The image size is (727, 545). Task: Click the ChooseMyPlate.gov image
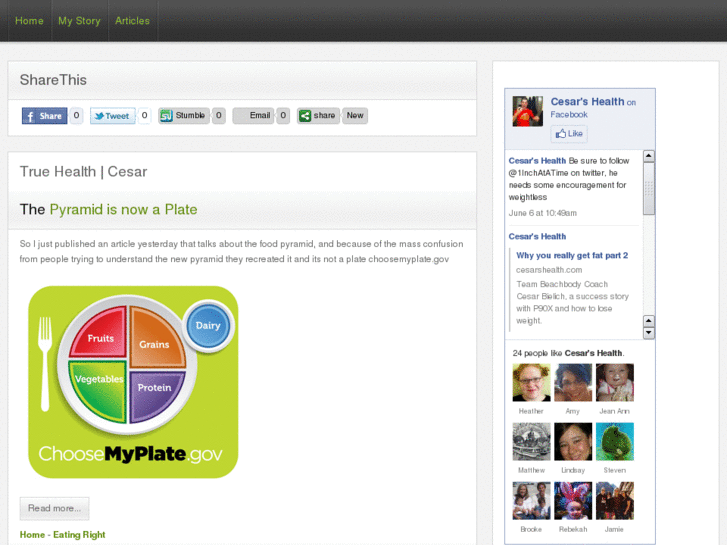coord(134,382)
